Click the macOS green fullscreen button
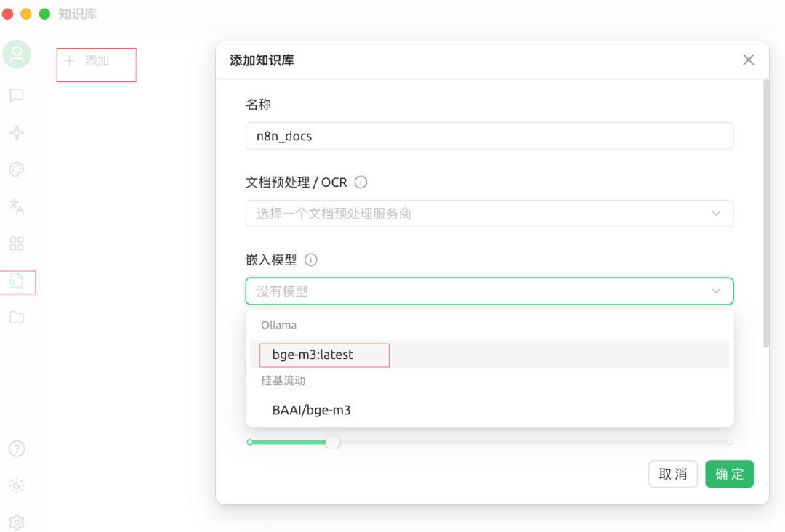 (44, 14)
